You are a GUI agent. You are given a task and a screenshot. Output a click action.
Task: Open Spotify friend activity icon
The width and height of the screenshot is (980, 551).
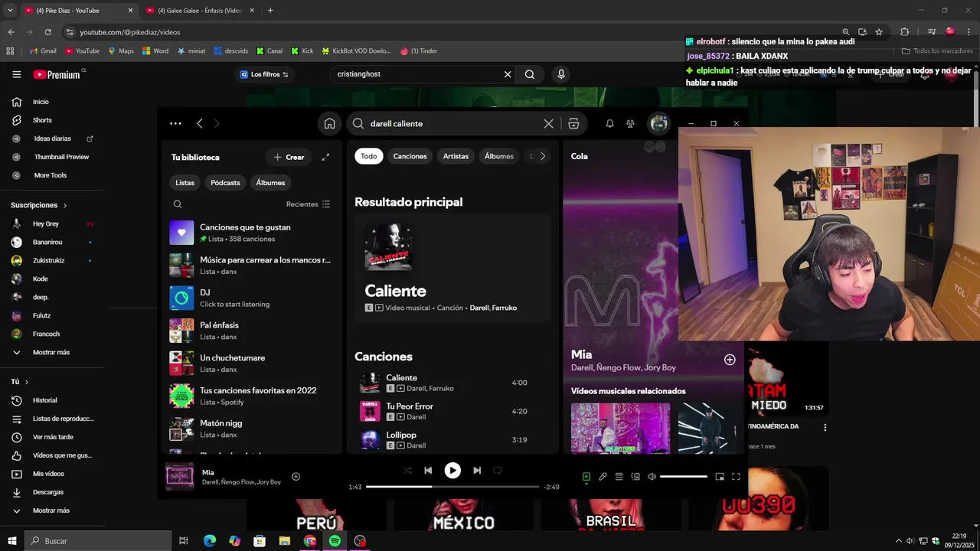[630, 123]
